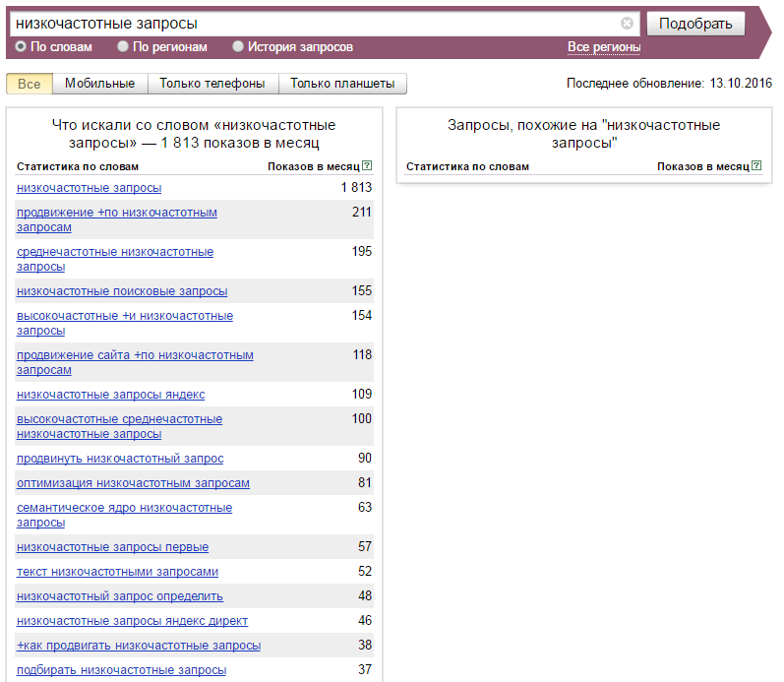This screenshot has width=784, height=682.
Task: Click right panel 'Статистика по словам' column header
Action: pos(467,166)
